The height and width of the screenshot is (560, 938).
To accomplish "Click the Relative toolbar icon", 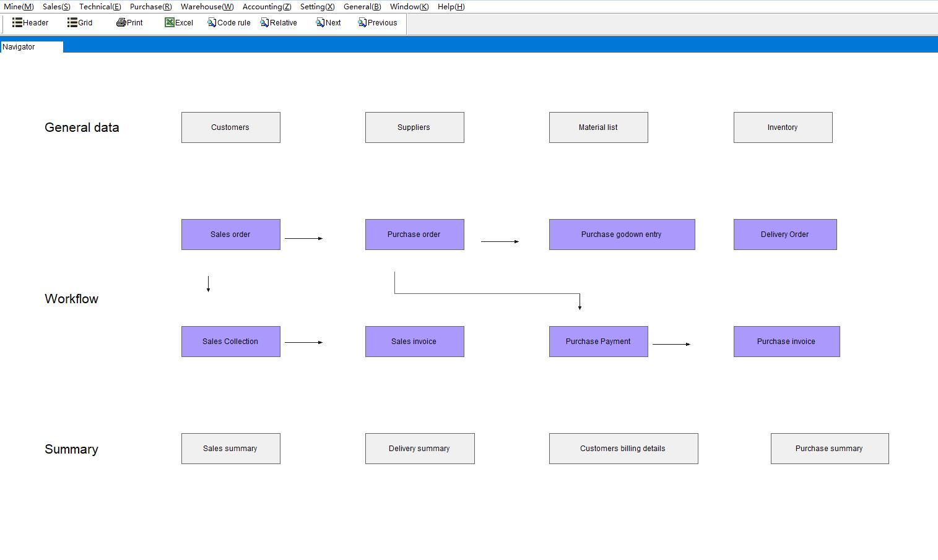I will pyautogui.click(x=264, y=23).
